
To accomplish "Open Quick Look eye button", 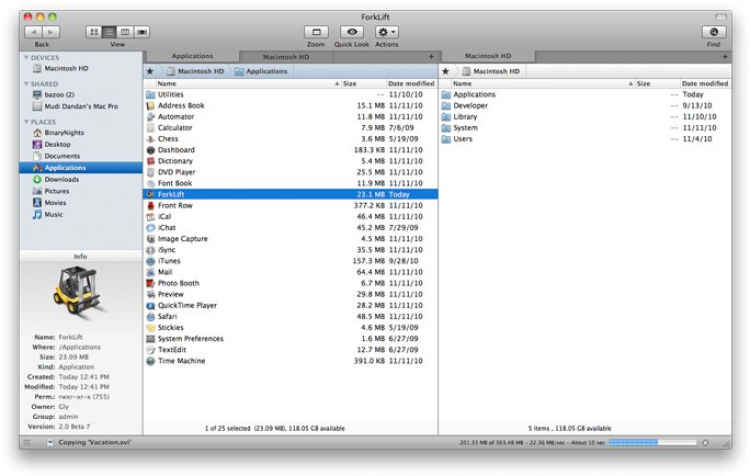I will point(352,32).
